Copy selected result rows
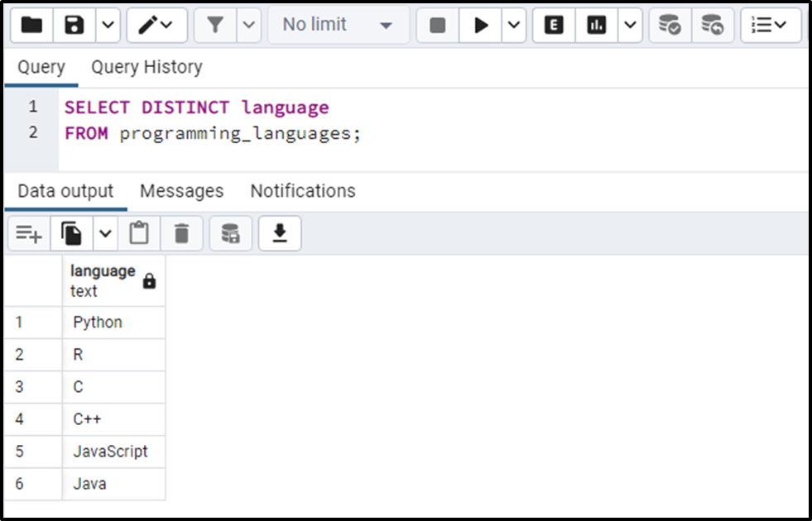This screenshot has height=521, width=812. [71, 234]
